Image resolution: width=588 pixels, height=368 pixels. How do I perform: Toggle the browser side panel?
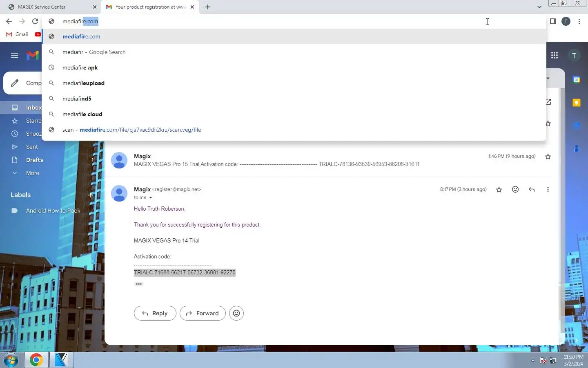[552, 21]
